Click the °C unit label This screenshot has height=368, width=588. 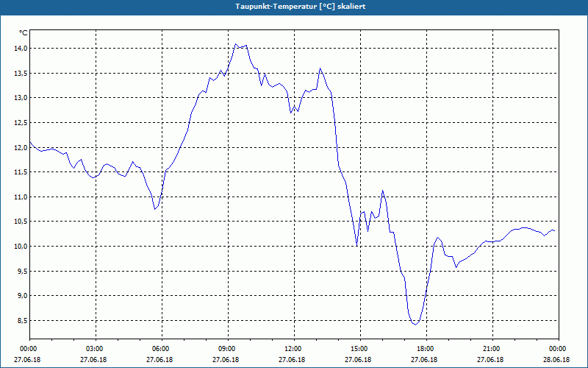(24, 33)
